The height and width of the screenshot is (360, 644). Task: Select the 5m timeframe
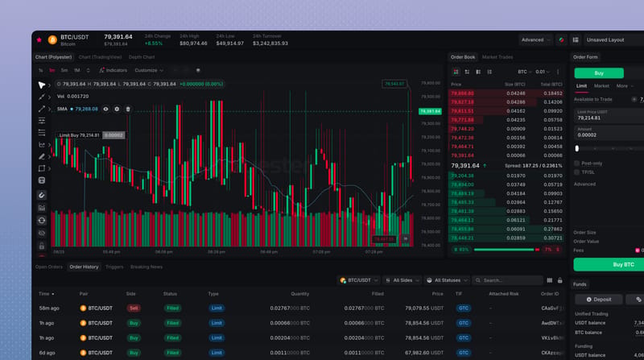coord(64,70)
